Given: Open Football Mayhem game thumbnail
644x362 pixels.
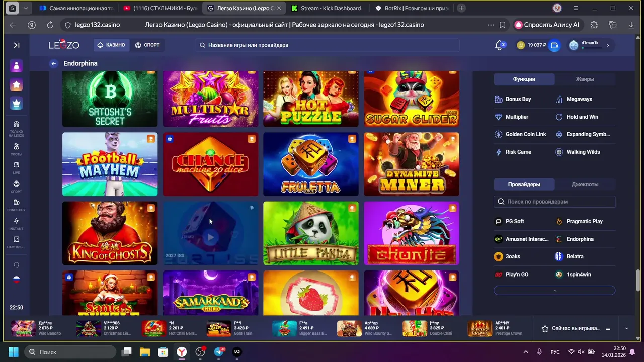Looking at the screenshot, I should (110, 164).
